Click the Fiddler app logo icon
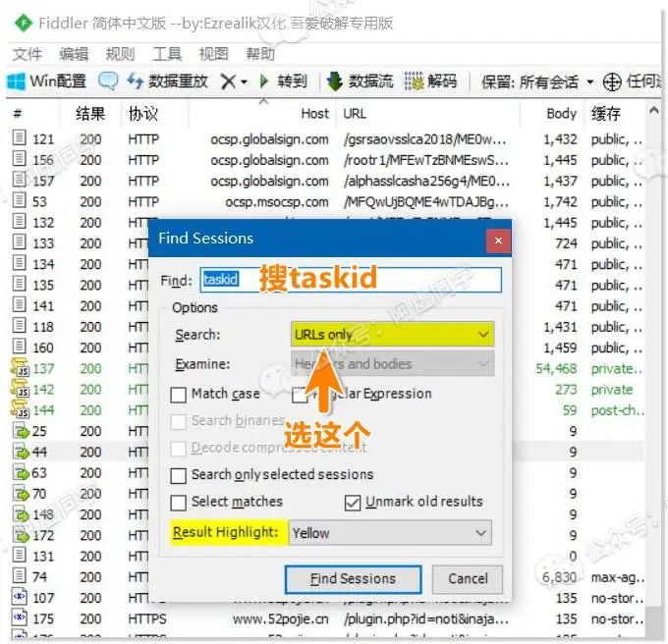The width and height of the screenshot is (668, 644). pos(23,23)
